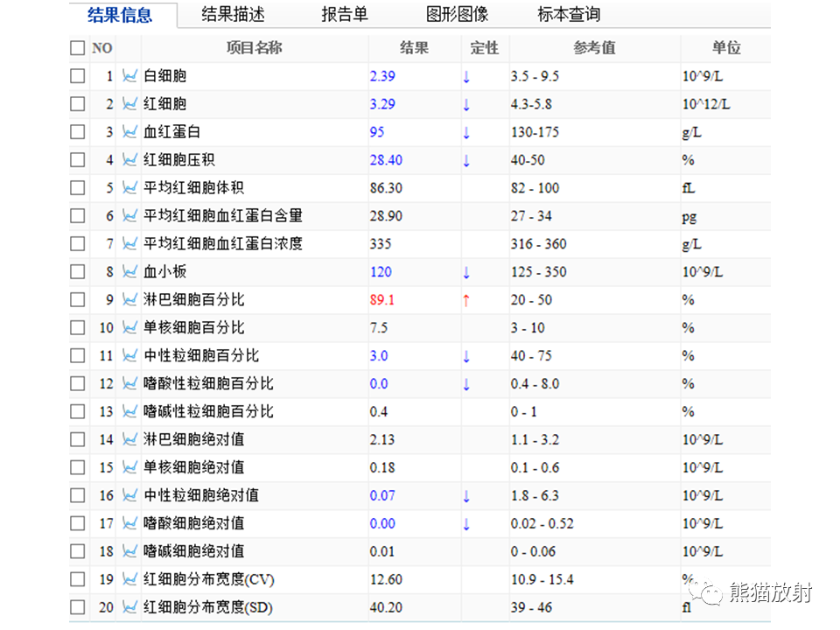Tick the select-all checkbox beside NO header
840x630 pixels.
(78, 47)
